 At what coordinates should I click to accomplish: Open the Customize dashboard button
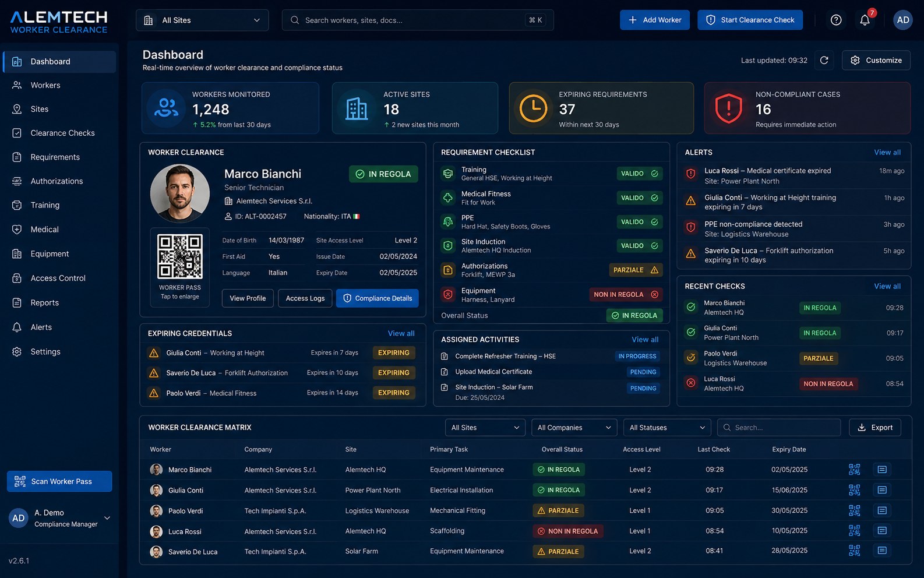click(876, 60)
